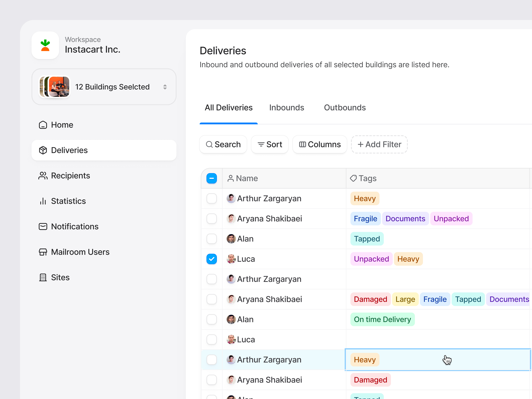The image size is (532, 399).
Task: Click Alan's avatar in On time Delivery row
Action: (x=231, y=319)
